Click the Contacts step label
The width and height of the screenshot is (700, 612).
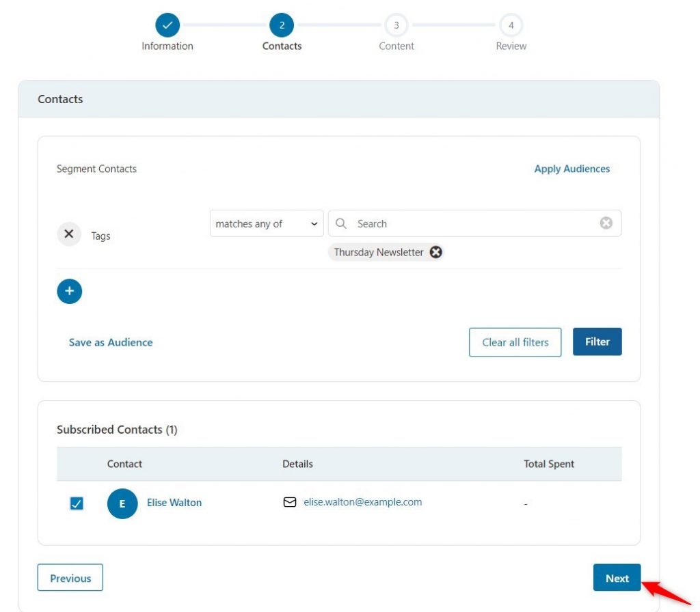point(282,46)
